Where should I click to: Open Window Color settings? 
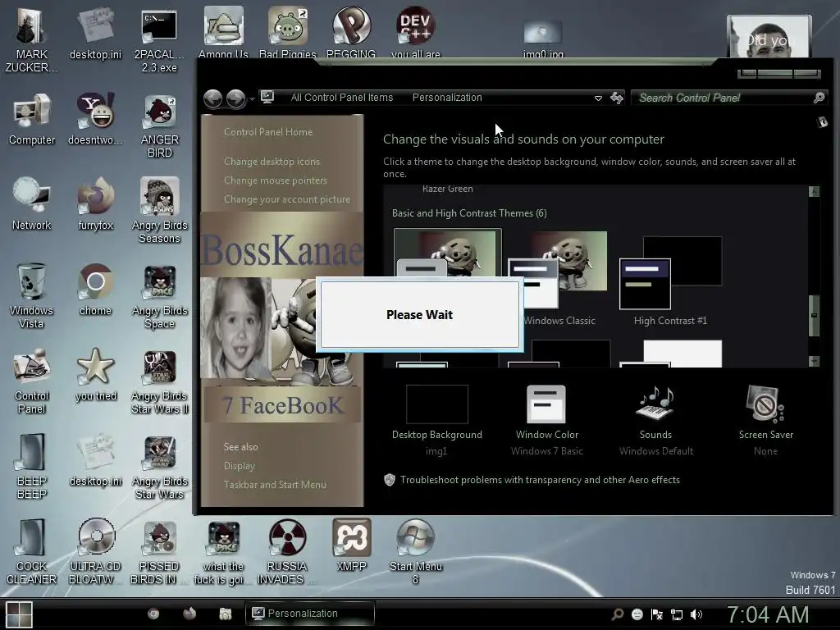(547, 420)
